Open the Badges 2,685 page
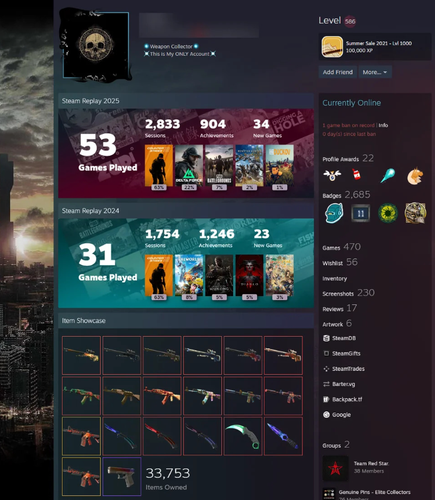 [x=346, y=195]
